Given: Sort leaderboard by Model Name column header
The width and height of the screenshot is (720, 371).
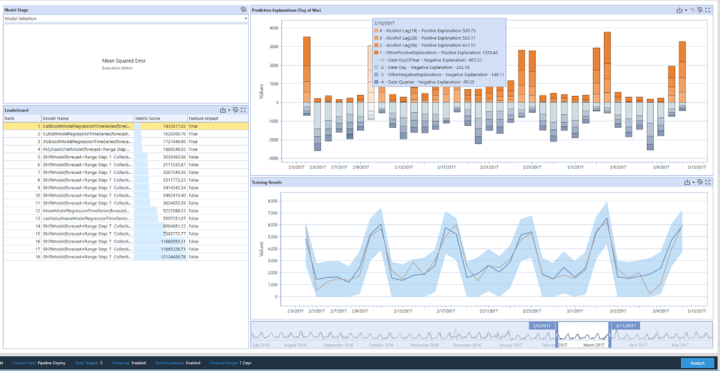Looking at the screenshot, I should coord(87,118).
